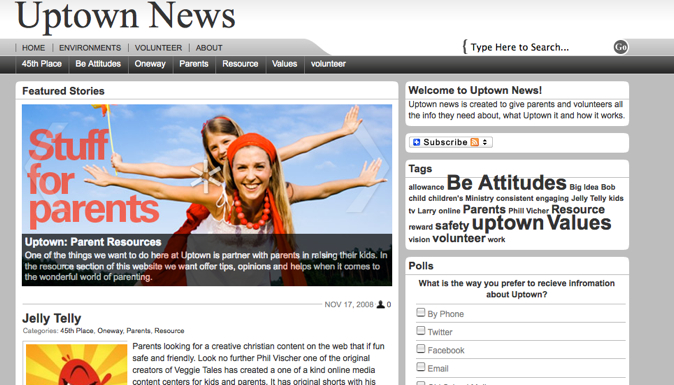Open the Jelly Telly article title
This screenshot has height=385, width=674.
pos(52,318)
